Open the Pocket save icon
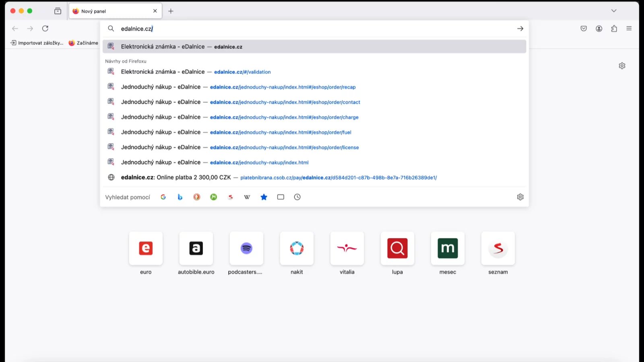Image resolution: width=644 pixels, height=362 pixels. pos(584,29)
